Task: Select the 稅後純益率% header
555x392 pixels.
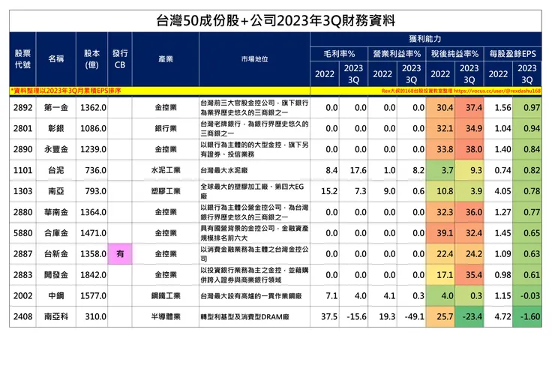Action: [x=454, y=54]
